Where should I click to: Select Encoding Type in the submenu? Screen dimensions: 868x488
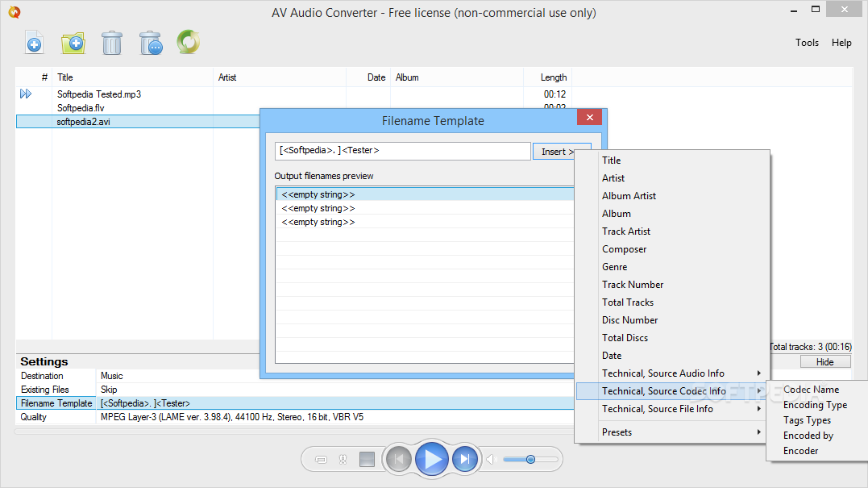click(815, 405)
